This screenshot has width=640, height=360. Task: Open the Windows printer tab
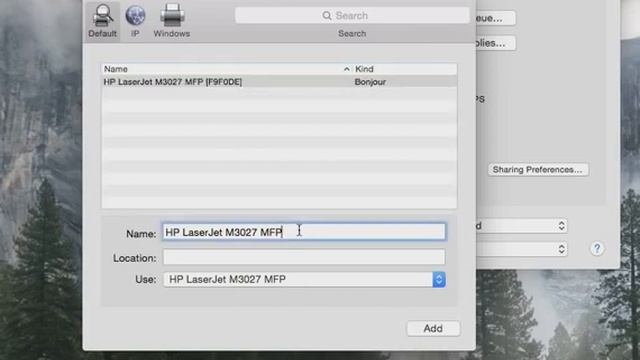(x=172, y=20)
